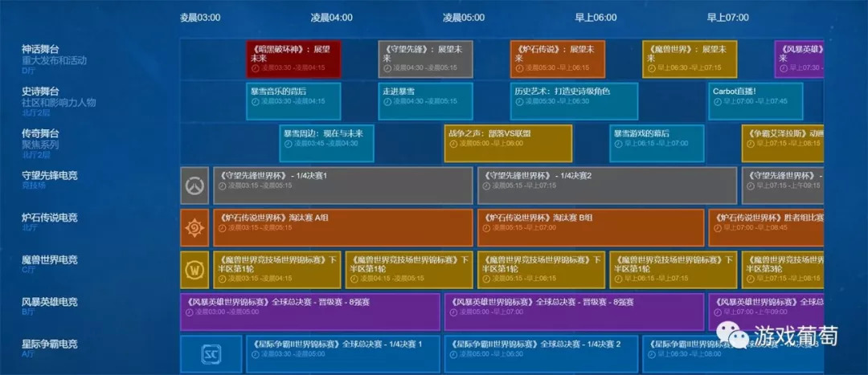The height and width of the screenshot is (375, 868).
Task: Open 炉石传说世界杯 胜者组比赛 card
Action: pyautogui.click(x=766, y=228)
